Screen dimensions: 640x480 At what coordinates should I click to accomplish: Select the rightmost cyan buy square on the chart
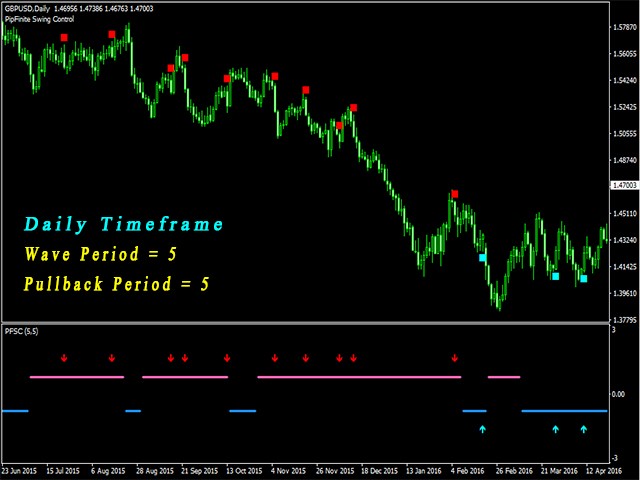coord(584,279)
